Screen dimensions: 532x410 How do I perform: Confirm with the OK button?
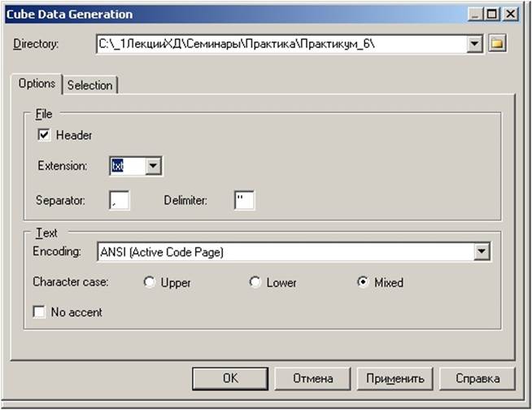tap(230, 378)
